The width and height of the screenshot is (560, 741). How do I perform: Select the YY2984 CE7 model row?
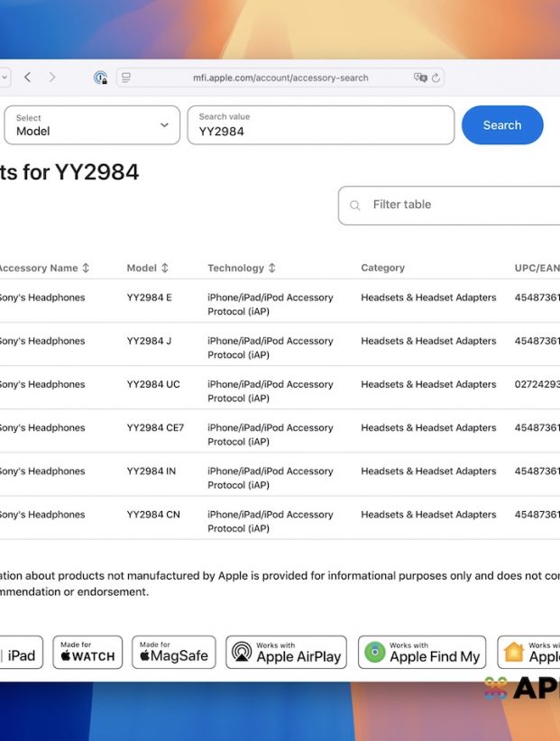(x=155, y=428)
